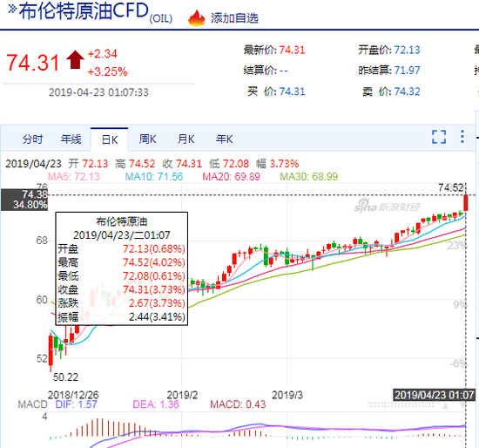
Task: Click the 2019/04/23 01:07 crosshair date label
Action: coord(434,395)
